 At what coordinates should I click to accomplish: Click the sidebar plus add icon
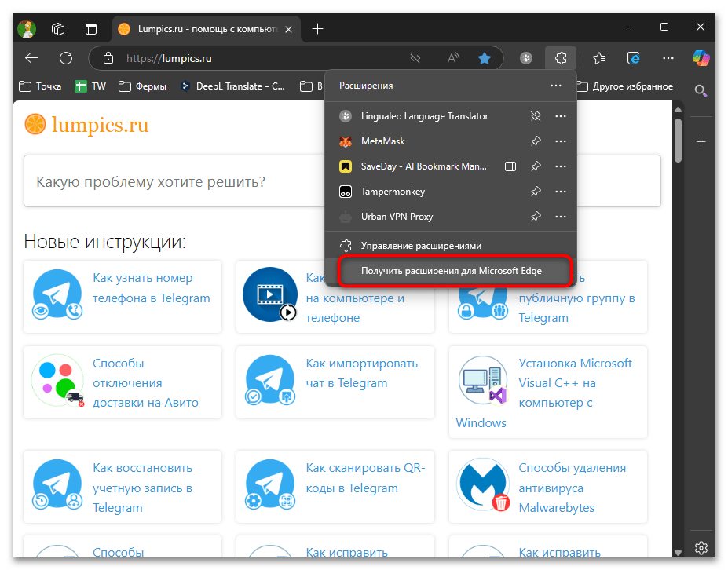[701, 141]
